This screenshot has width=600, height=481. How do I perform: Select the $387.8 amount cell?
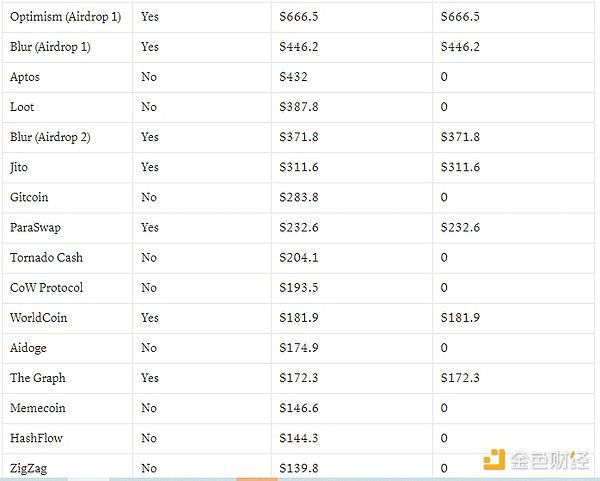point(300,107)
